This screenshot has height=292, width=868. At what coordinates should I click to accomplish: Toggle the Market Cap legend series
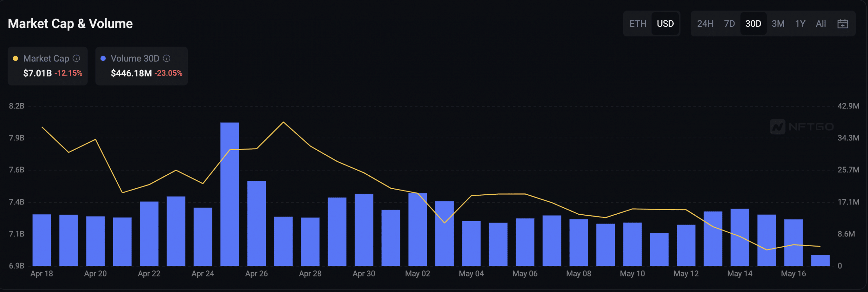click(x=48, y=66)
